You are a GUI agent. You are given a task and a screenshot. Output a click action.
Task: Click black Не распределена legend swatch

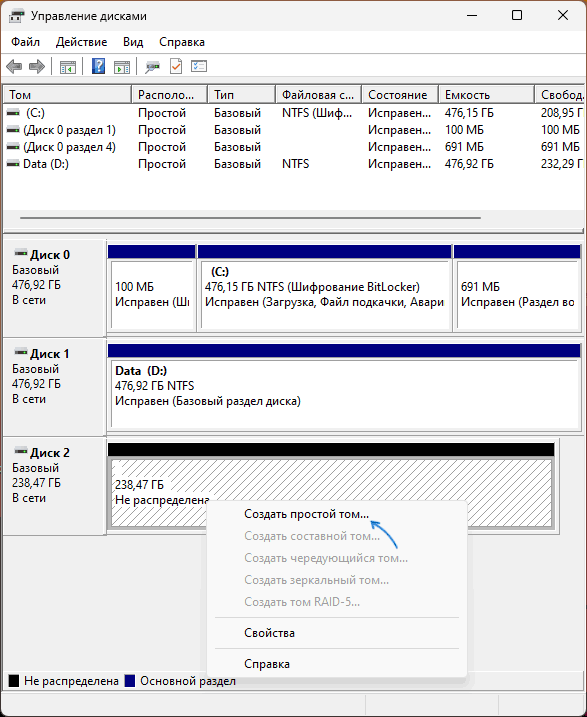14,681
